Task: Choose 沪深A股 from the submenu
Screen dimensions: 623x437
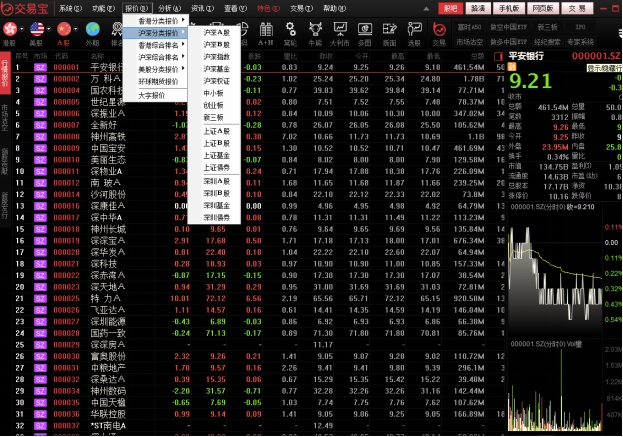Action: 216,32
